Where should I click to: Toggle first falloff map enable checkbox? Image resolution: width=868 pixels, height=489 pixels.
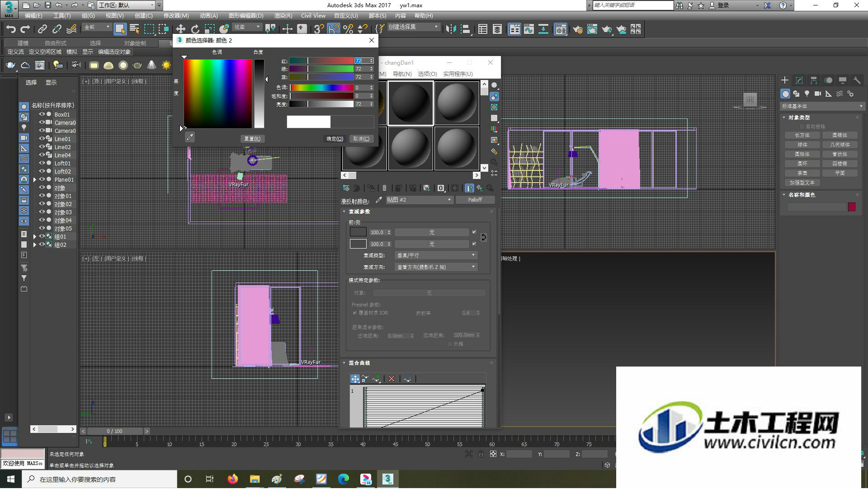coord(474,232)
